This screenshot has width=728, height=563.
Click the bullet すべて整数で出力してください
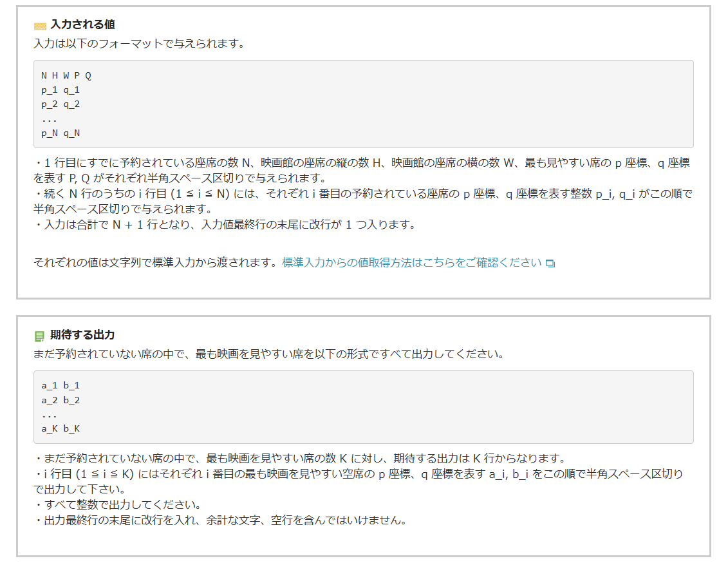[x=118, y=504]
